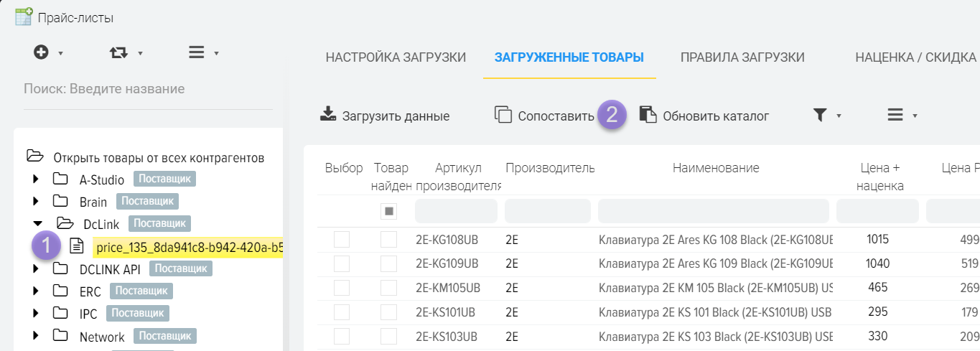Click the price_135 file document icon
The height and width of the screenshot is (351, 980).
pos(77,246)
